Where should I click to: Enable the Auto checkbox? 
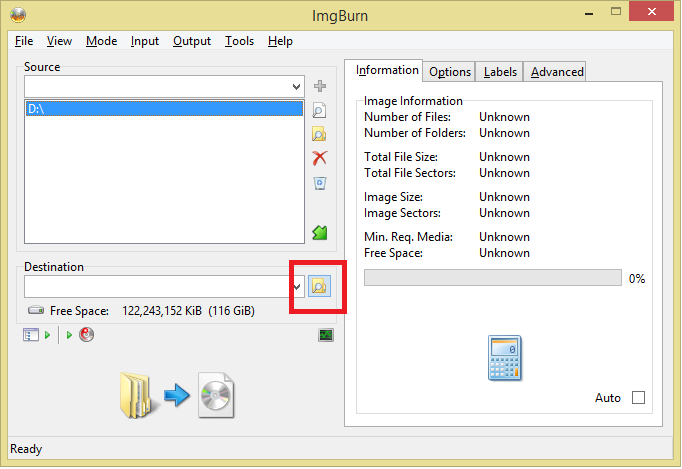638,397
